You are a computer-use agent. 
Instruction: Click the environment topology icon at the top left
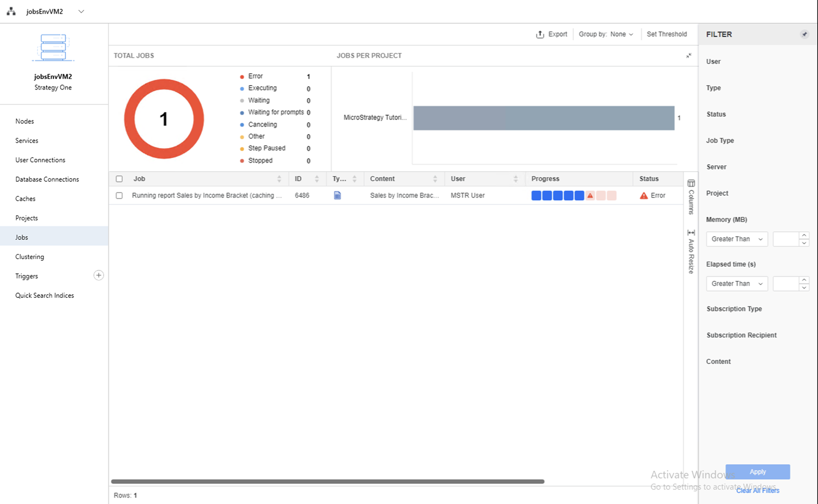click(11, 11)
